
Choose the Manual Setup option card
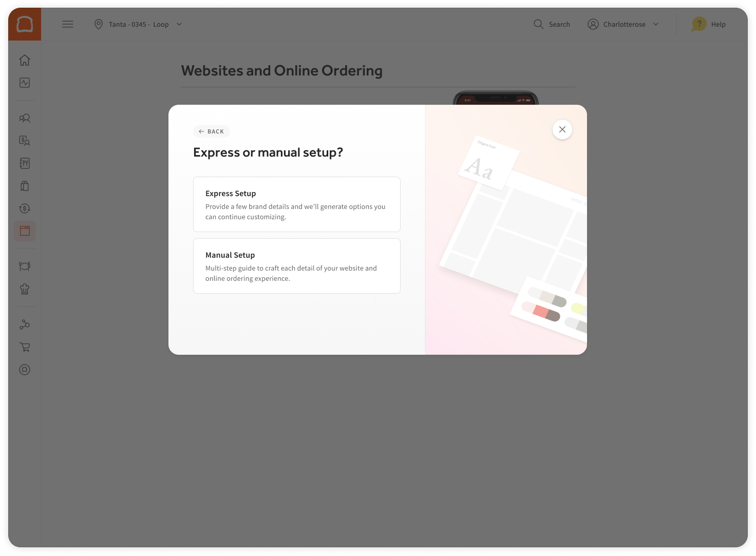coord(297,266)
